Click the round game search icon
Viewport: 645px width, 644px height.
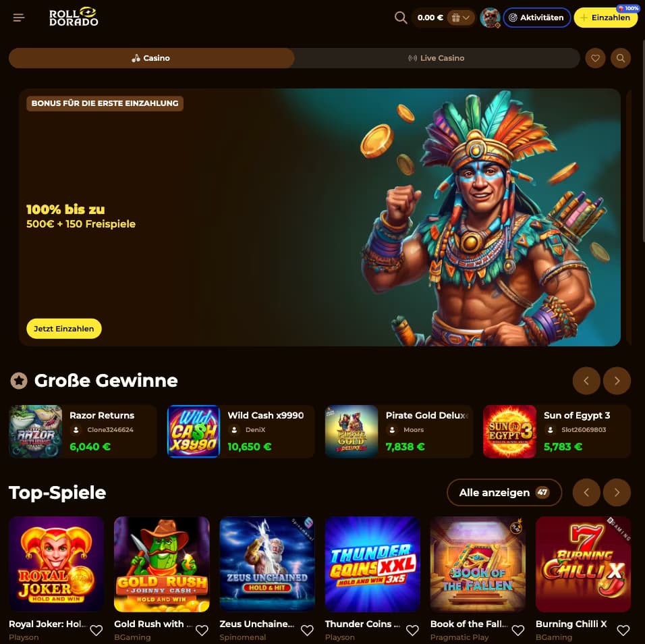tap(621, 58)
